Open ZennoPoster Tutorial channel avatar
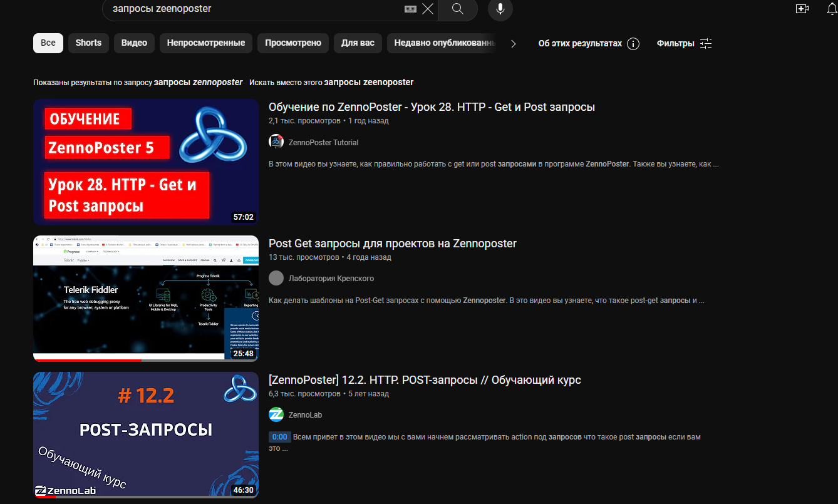838x504 pixels. click(x=276, y=141)
